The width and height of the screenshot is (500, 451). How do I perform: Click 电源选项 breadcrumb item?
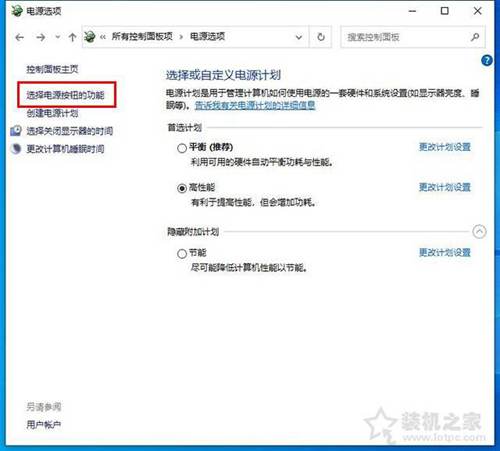coord(207,36)
